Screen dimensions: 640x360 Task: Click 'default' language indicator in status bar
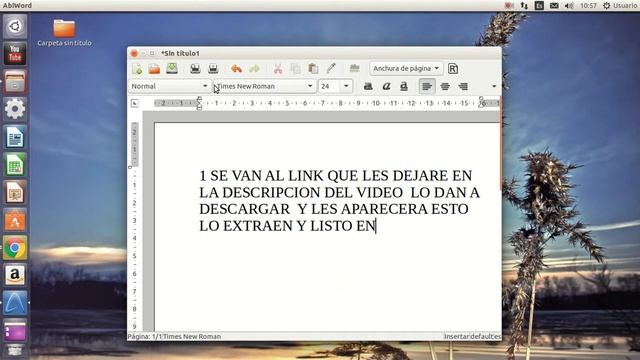pos(485,336)
